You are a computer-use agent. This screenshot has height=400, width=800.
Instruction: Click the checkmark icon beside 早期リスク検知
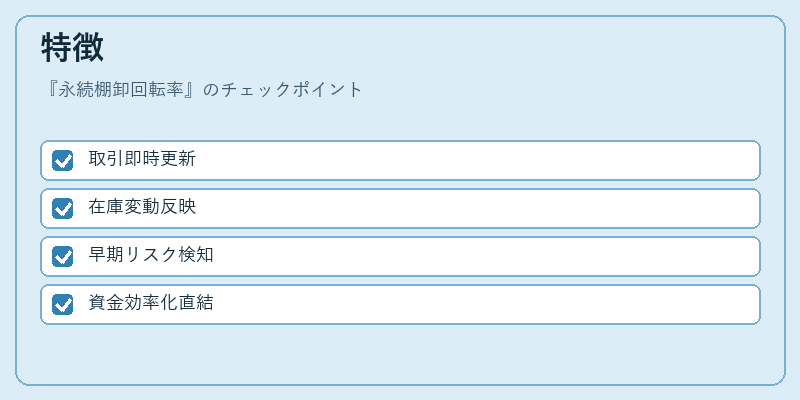(x=62, y=256)
